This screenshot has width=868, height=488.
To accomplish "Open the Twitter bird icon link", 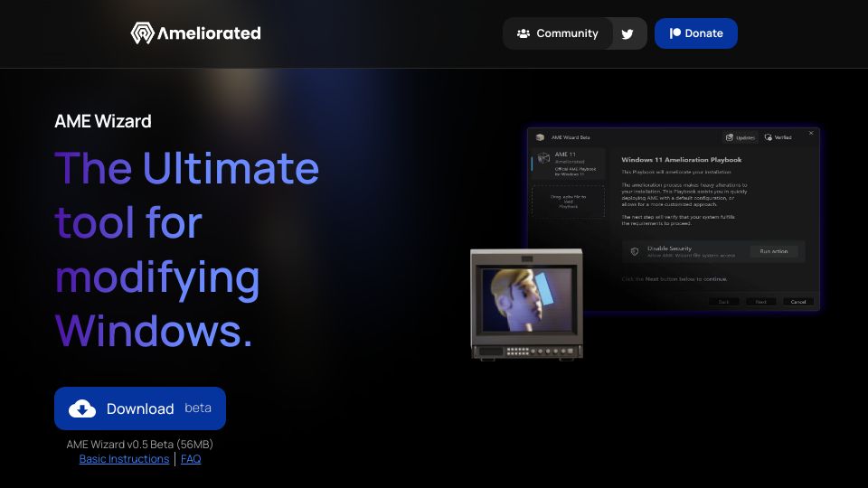I will coord(627,33).
